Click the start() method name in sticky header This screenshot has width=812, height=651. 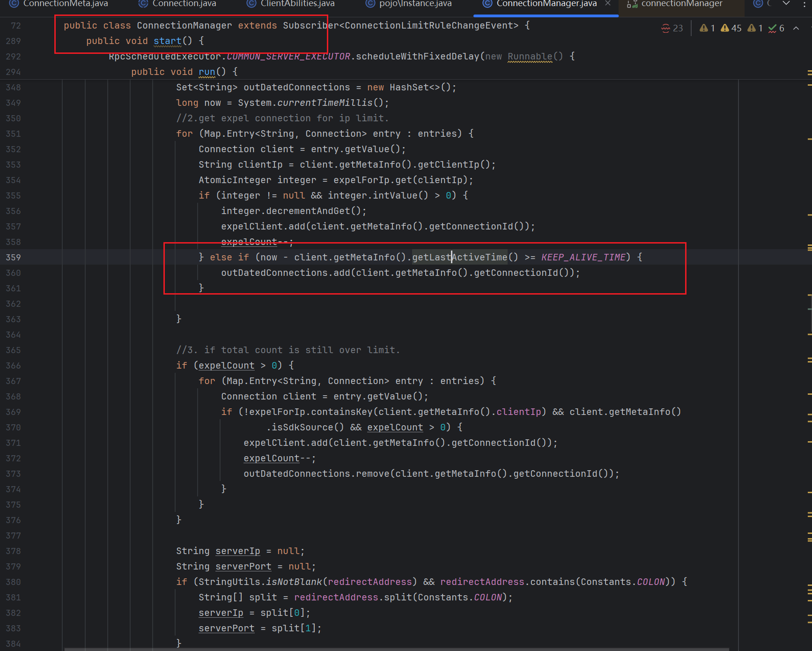[x=167, y=41]
